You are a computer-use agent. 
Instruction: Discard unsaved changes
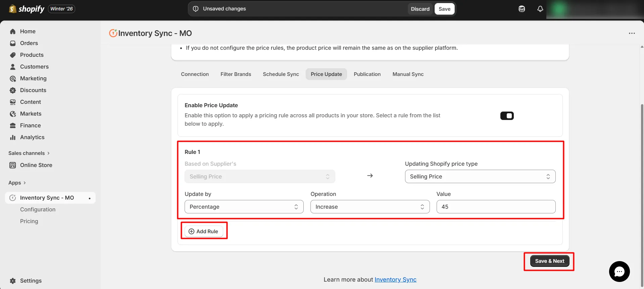(x=420, y=9)
